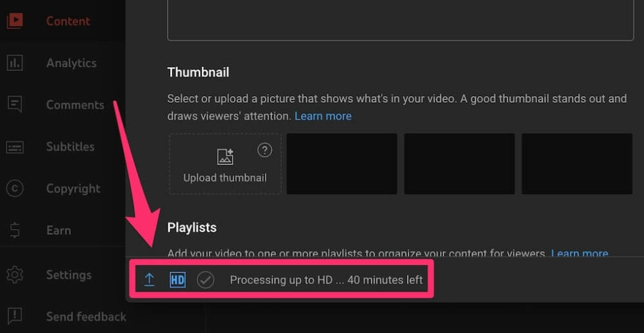Image resolution: width=644 pixels, height=333 pixels.
Task: Click the checks complete checkmark icon
Action: tap(205, 280)
